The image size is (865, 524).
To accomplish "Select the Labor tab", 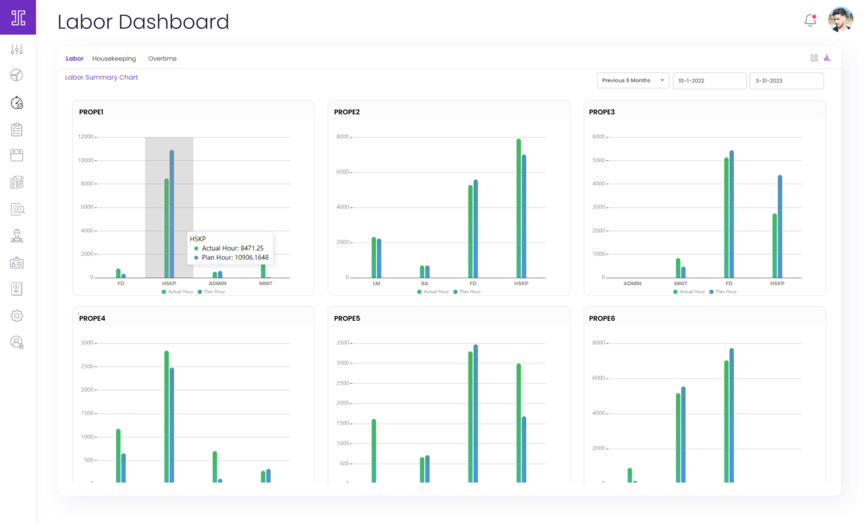I will point(75,59).
